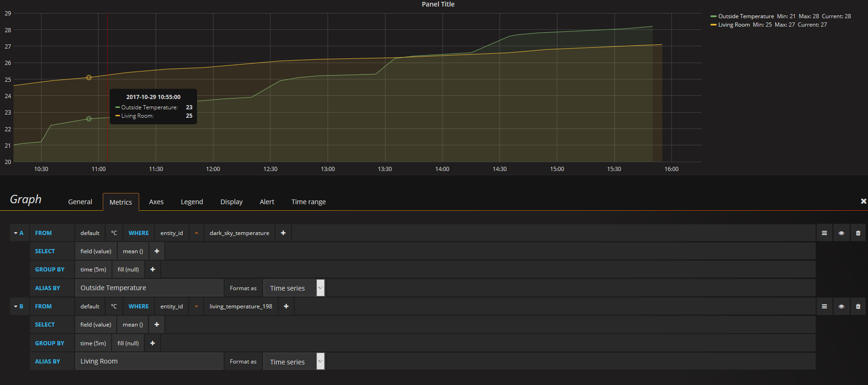Viewport: 868px width, 385px height.
Task: Change °C measurement in query A
Action: point(114,233)
